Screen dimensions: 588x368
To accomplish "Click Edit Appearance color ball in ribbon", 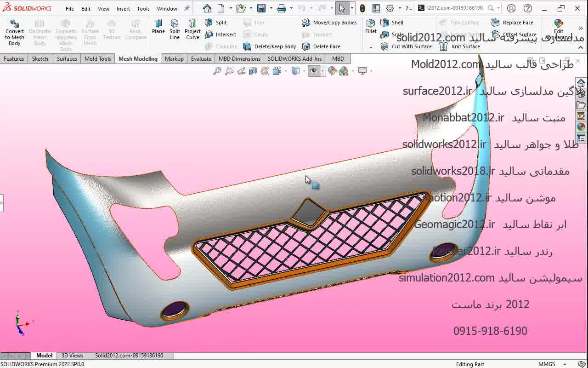I will click(x=559, y=30).
